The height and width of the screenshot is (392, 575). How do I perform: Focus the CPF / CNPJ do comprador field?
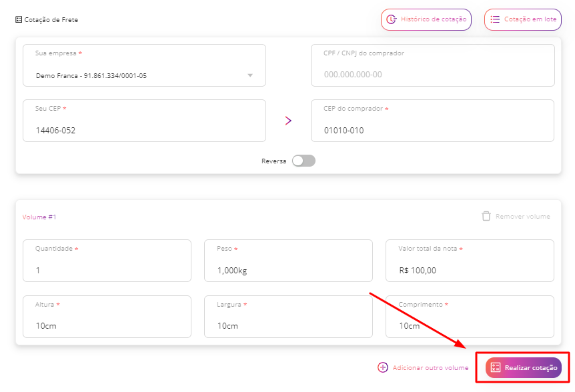[x=433, y=65]
